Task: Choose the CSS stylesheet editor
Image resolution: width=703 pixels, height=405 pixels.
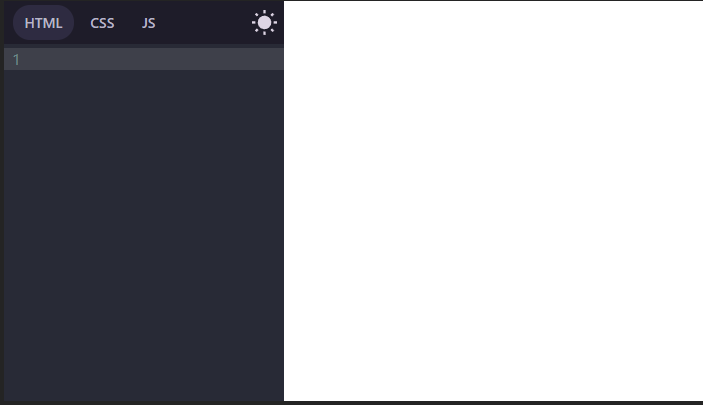Action: coord(102,23)
